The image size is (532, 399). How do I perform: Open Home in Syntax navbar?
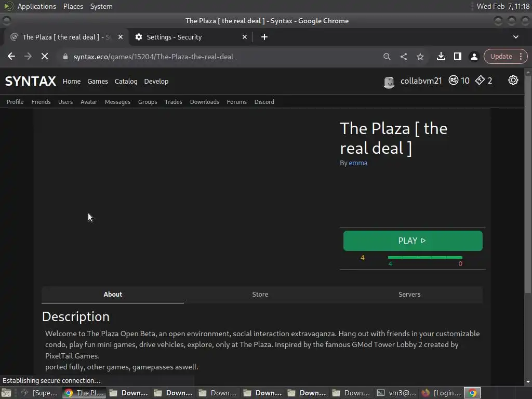[x=72, y=82]
